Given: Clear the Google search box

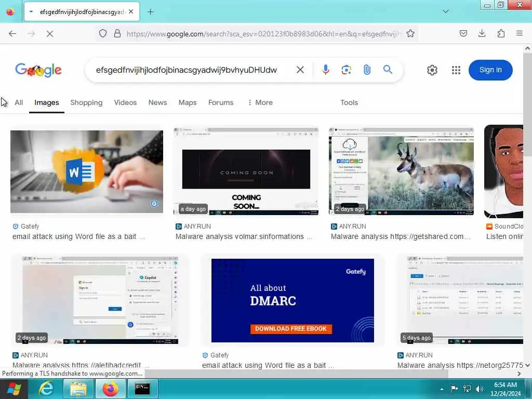Looking at the screenshot, I should tap(300, 70).
